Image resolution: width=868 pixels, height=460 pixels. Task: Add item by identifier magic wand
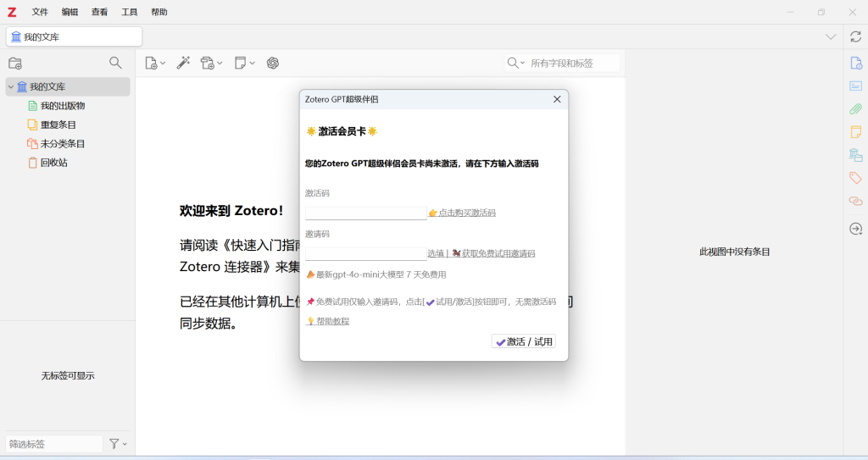pyautogui.click(x=183, y=63)
